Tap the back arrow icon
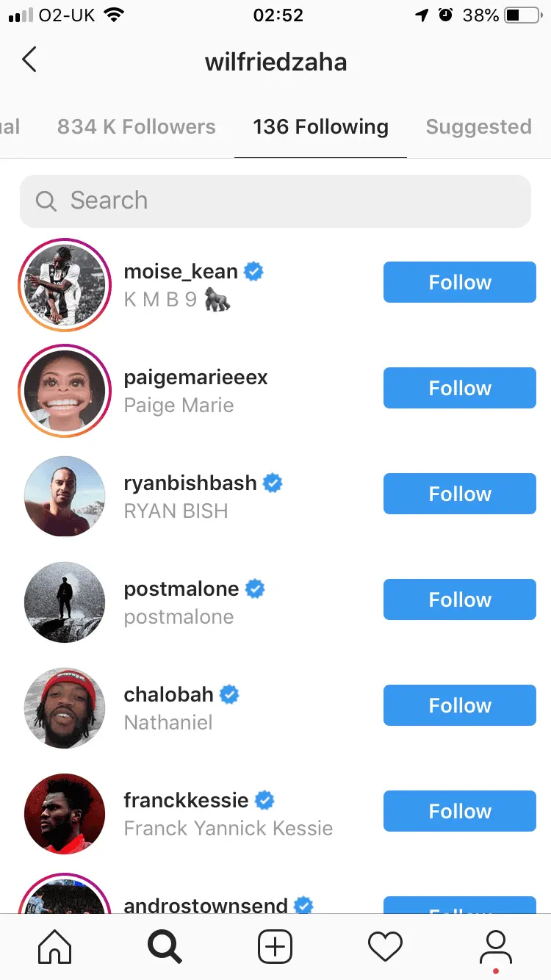 tap(29, 60)
